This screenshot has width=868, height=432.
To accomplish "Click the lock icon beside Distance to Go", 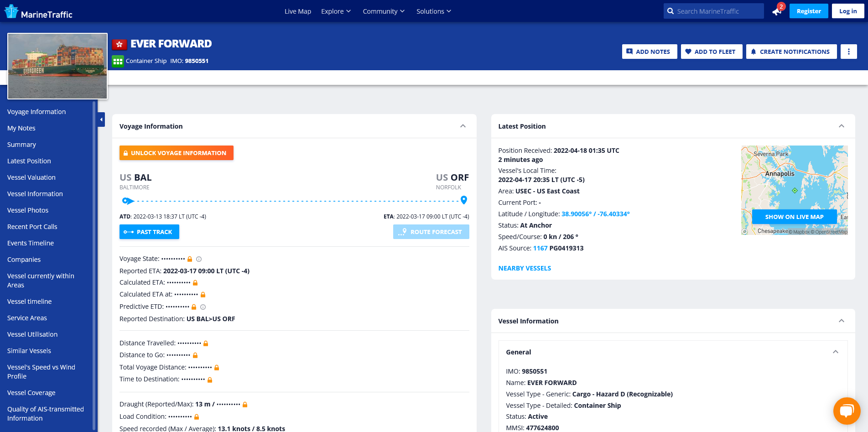I will 195,355.
